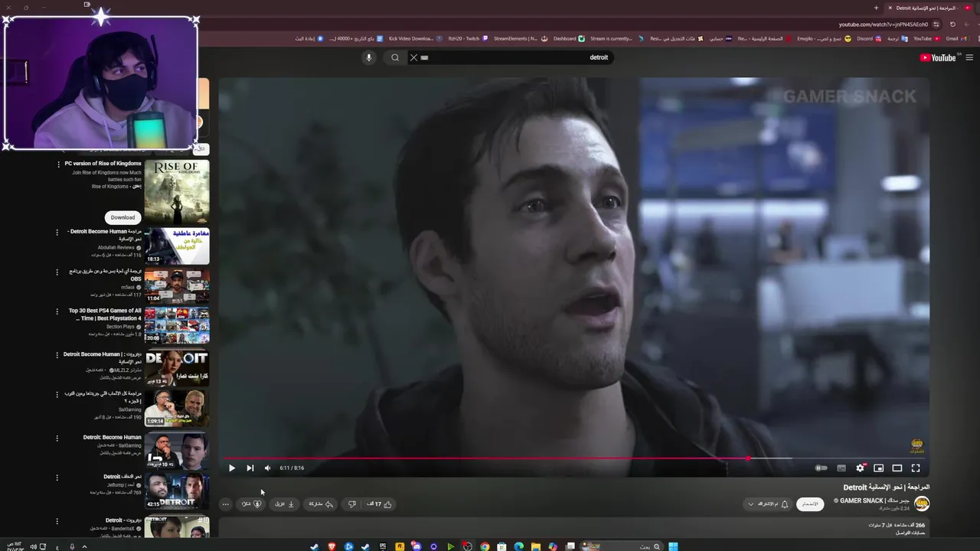Open options for Detroit: Become Human video
This screenshot has height=551, width=980.
click(x=57, y=438)
